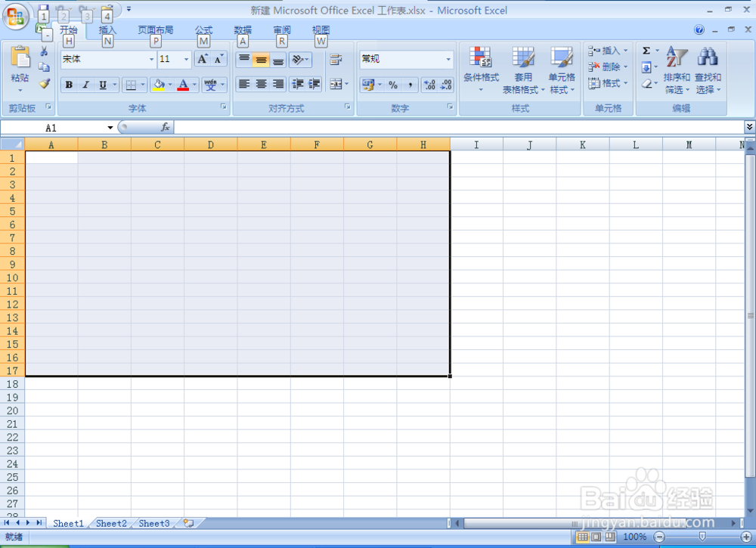Screen dimensions: 756x548
Task: Open Conditional Formatting (条件格式)
Action: [x=481, y=70]
